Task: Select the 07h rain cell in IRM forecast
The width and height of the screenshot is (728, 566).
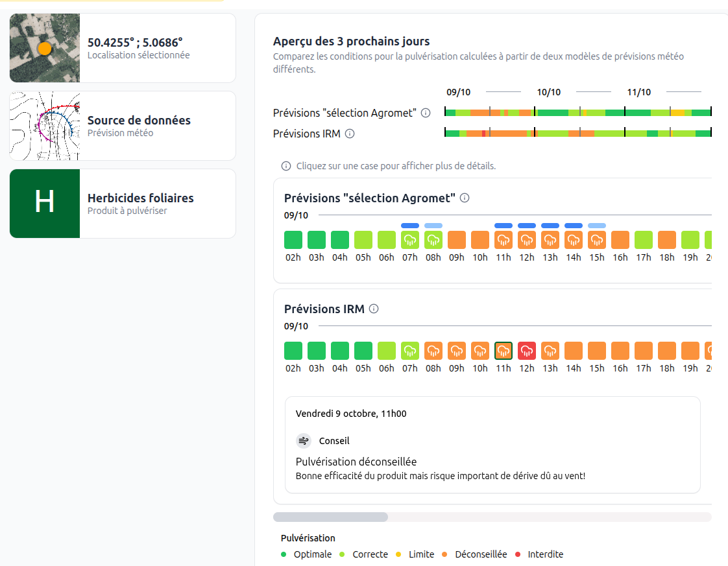Action: click(410, 351)
